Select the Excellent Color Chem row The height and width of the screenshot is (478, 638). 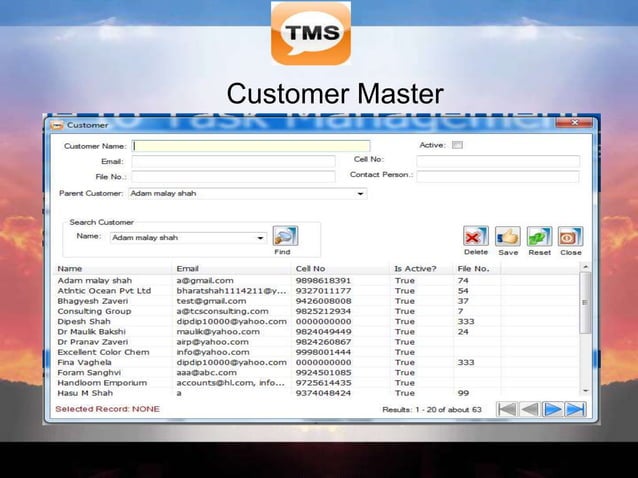click(316, 352)
